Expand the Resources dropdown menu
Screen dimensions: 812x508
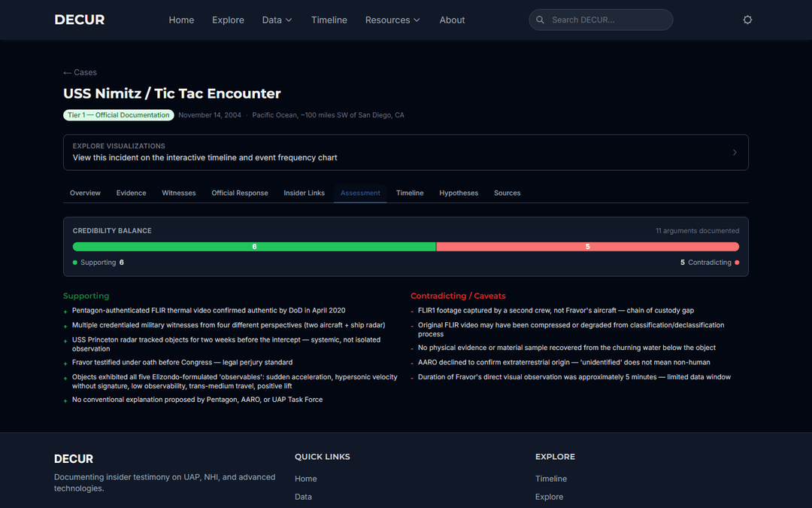click(x=392, y=20)
